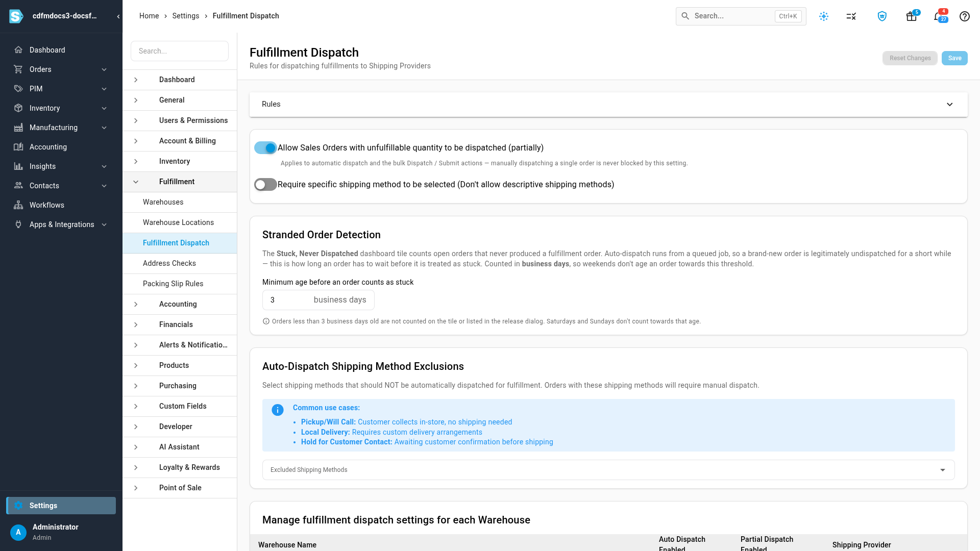Expand the Loyalty & Rewards settings section
This screenshot has width=980, height=551.
coord(180,467)
